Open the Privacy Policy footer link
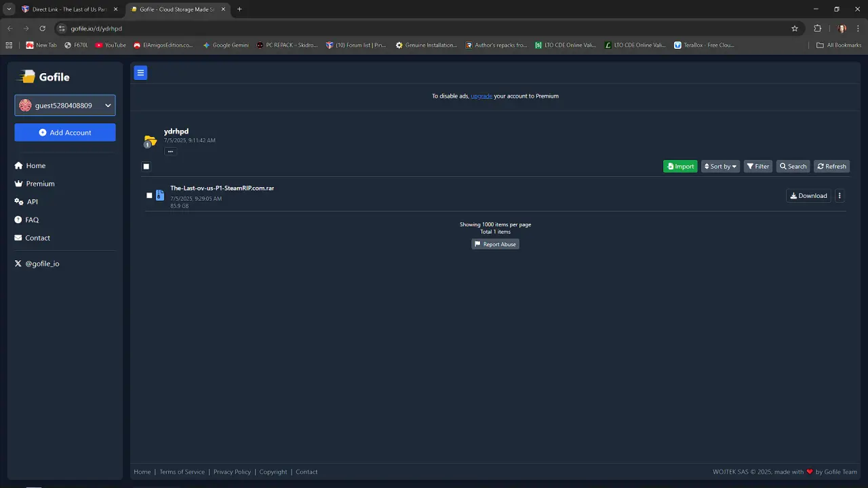The image size is (868, 488). point(232,472)
